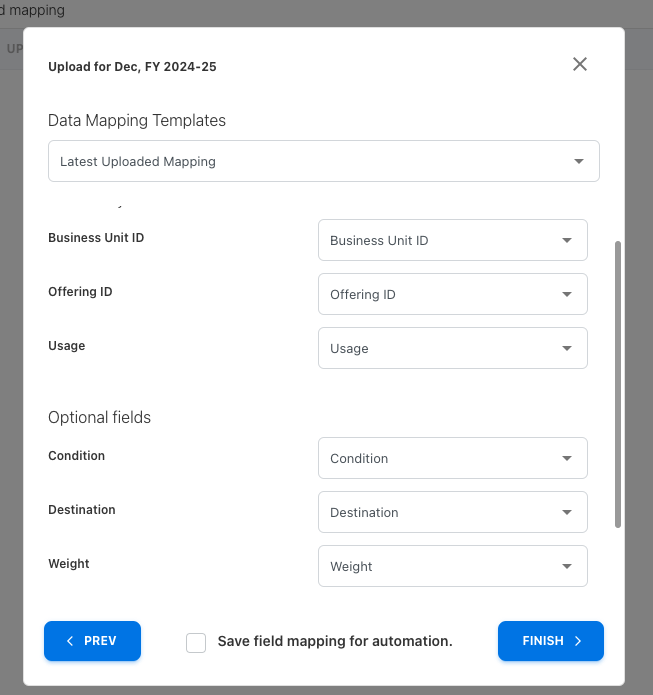Open the Business Unit ID mapping combo box
The image size is (653, 695).
click(x=440, y=241)
